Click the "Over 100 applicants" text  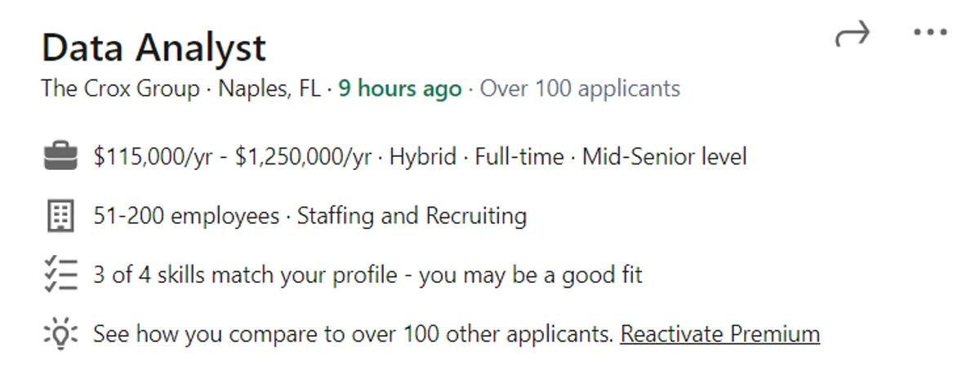[x=580, y=88]
